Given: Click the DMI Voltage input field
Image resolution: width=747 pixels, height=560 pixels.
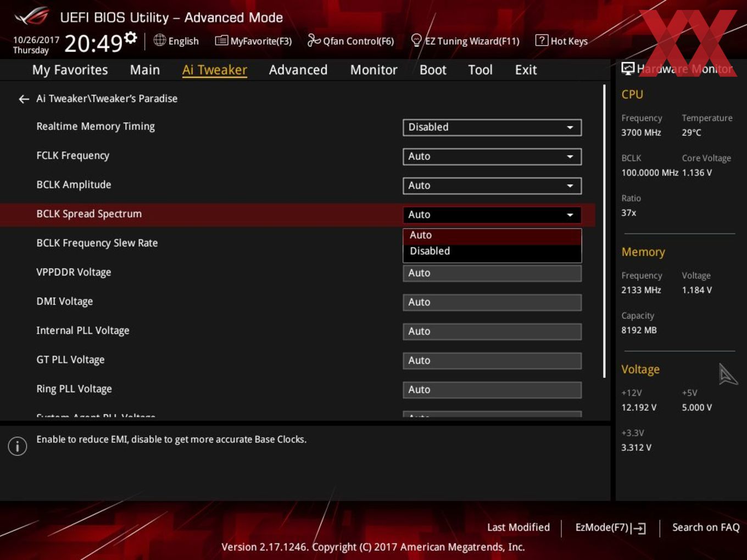Looking at the screenshot, I should [492, 302].
